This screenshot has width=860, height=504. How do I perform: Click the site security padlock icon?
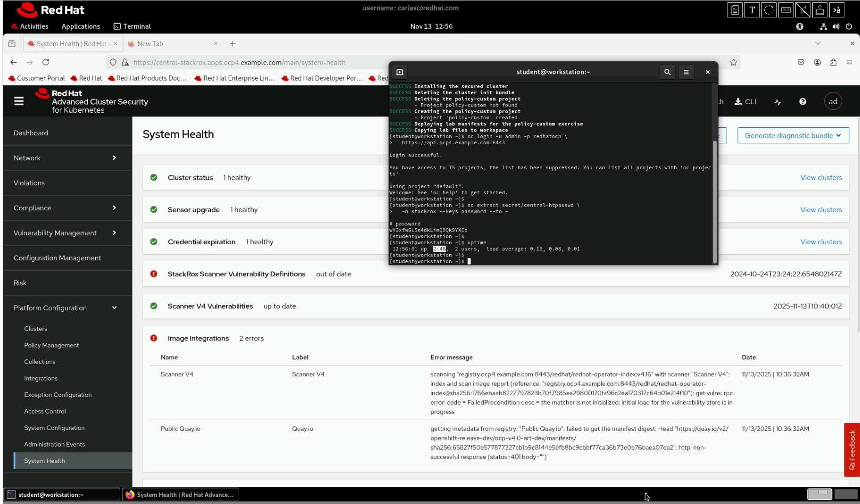tap(125, 62)
